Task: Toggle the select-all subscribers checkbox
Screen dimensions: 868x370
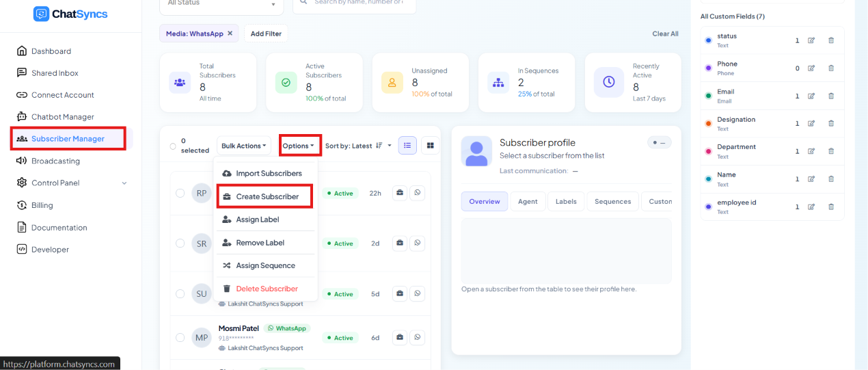Action: 172,146
